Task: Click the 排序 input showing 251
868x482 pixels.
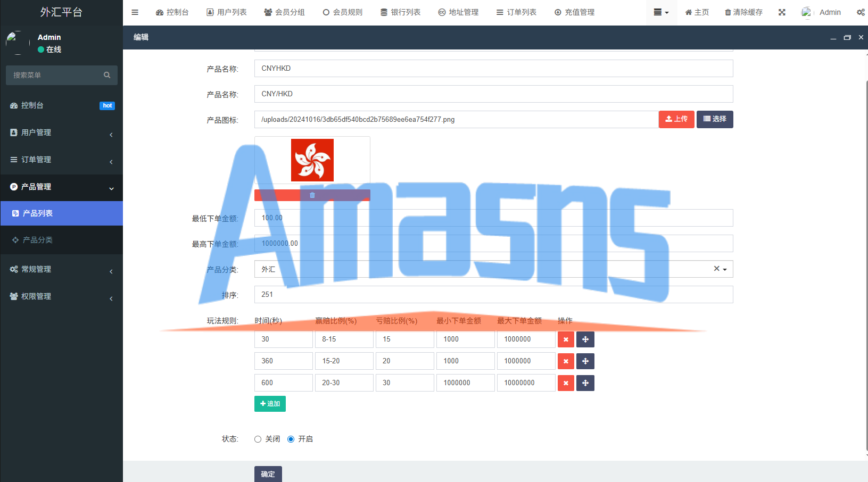Action: tap(494, 295)
